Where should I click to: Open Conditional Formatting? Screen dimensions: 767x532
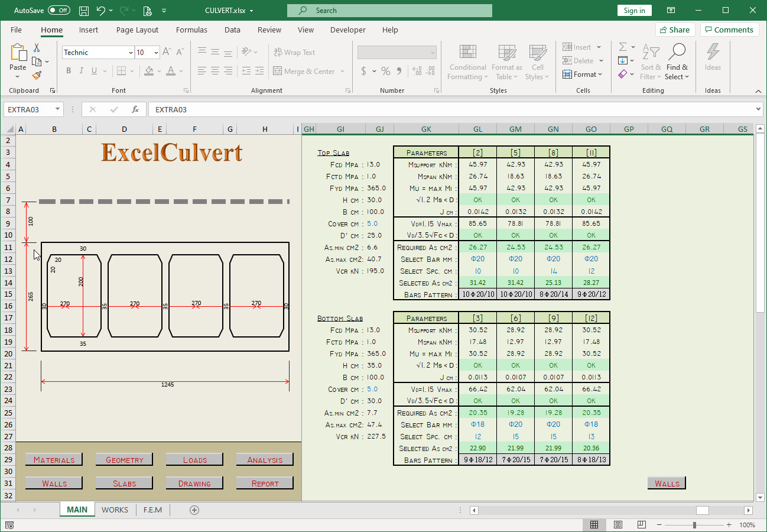pyautogui.click(x=467, y=61)
